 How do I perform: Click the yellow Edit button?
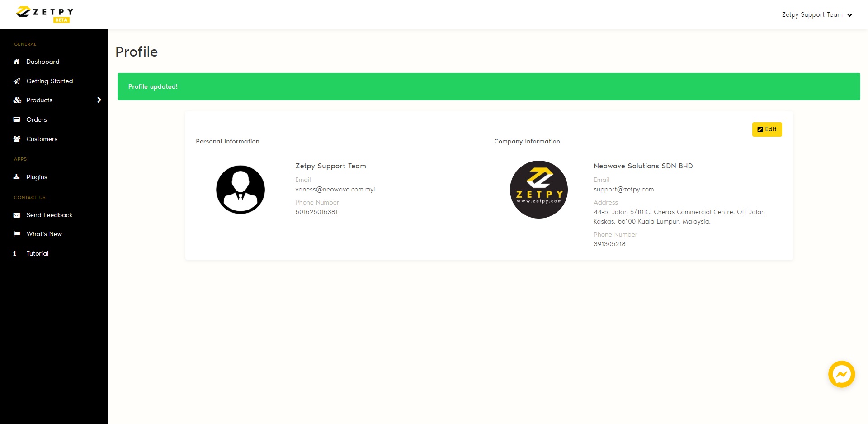767,129
